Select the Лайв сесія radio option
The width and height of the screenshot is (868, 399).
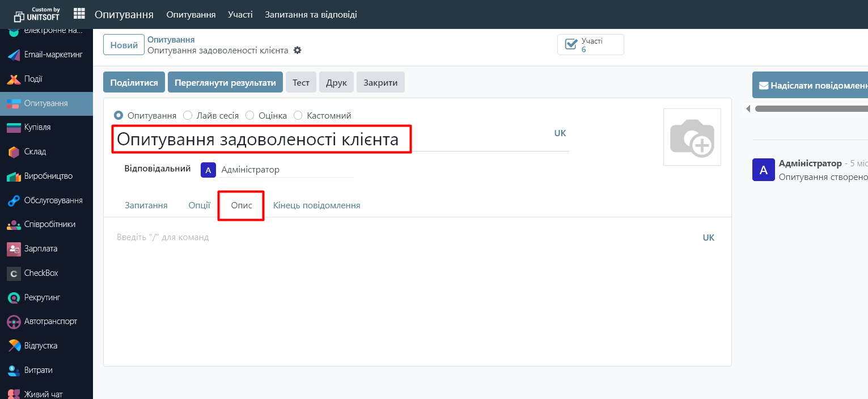tap(188, 116)
